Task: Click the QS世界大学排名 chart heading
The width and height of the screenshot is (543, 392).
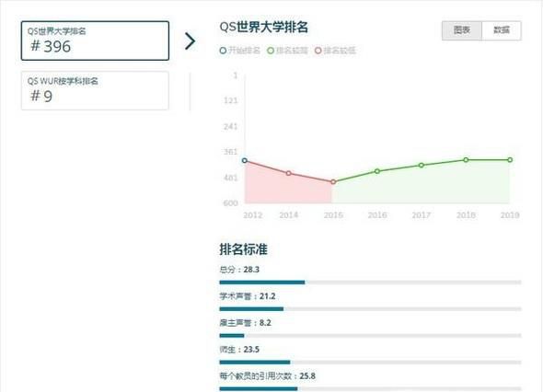Action: click(264, 27)
